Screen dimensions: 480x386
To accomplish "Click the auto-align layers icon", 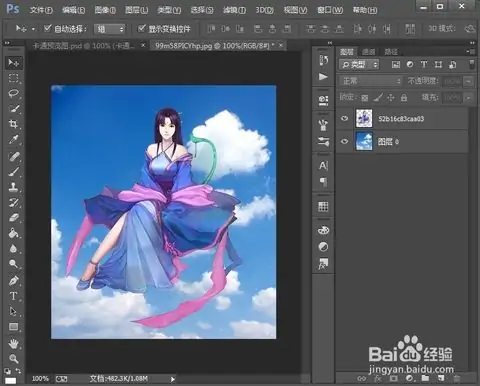I will pos(410,29).
